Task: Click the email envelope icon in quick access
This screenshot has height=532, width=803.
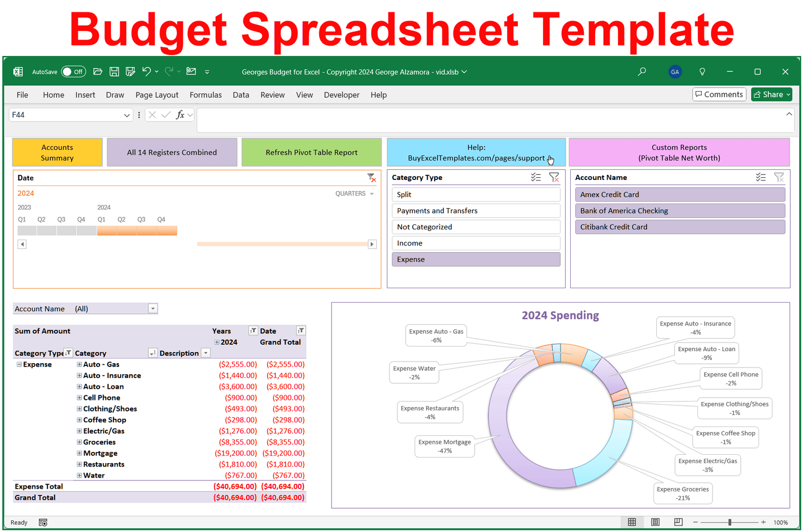Action: point(191,71)
